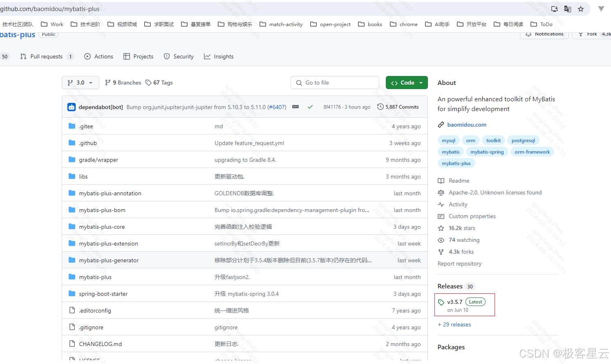Open the mybatis-plus-bom folder
Viewport: 611px width, 364px height.
[x=102, y=210]
